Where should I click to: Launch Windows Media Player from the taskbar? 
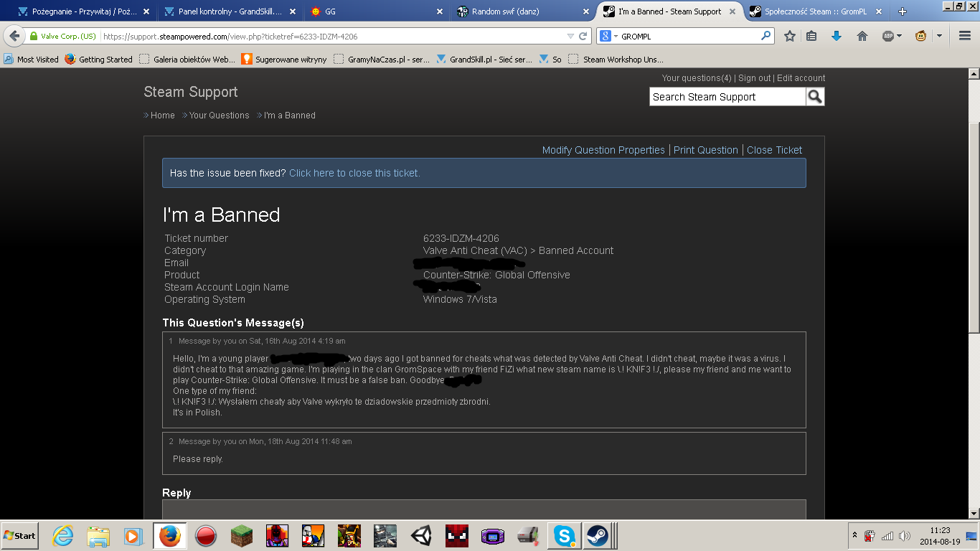click(133, 535)
